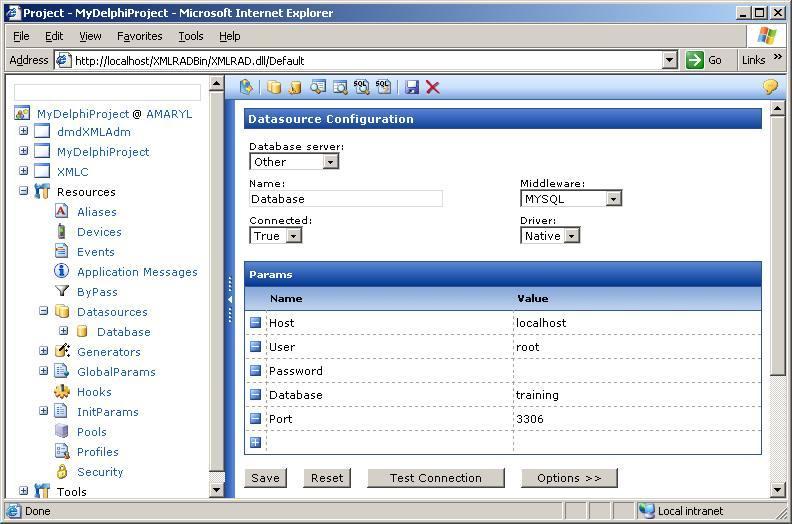Collapse the Resources tree node

(x=24, y=191)
